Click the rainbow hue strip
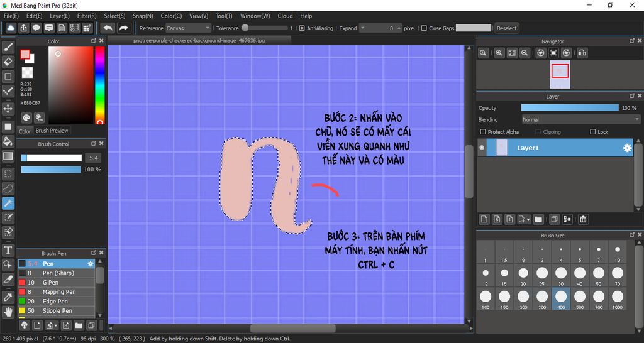This screenshot has height=343, width=644. [100, 85]
